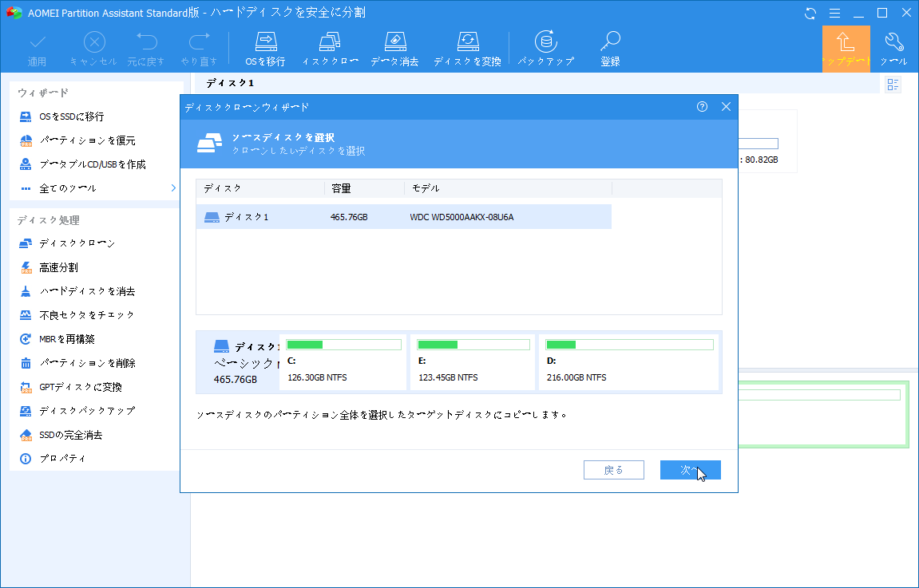Screen dimensions: 919x588
Task: Toggle the view mode icon near ディスク1 header
Action: click(893, 85)
